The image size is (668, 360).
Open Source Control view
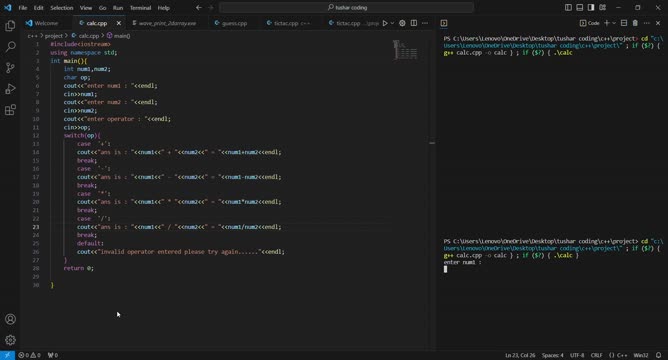click(x=10, y=68)
